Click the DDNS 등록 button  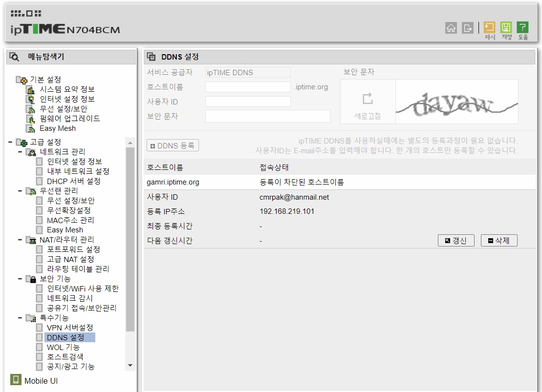click(x=173, y=146)
